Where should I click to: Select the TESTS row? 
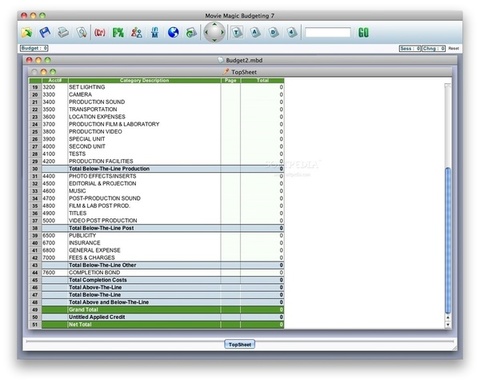point(156,154)
